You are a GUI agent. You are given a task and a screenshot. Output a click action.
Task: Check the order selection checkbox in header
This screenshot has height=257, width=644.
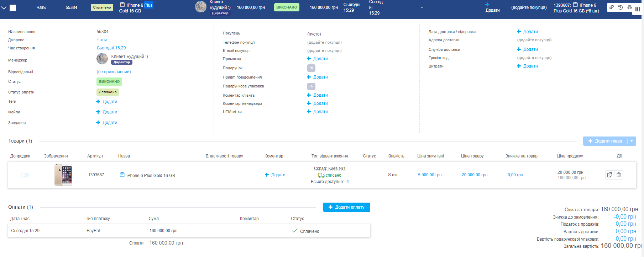tap(13, 7)
